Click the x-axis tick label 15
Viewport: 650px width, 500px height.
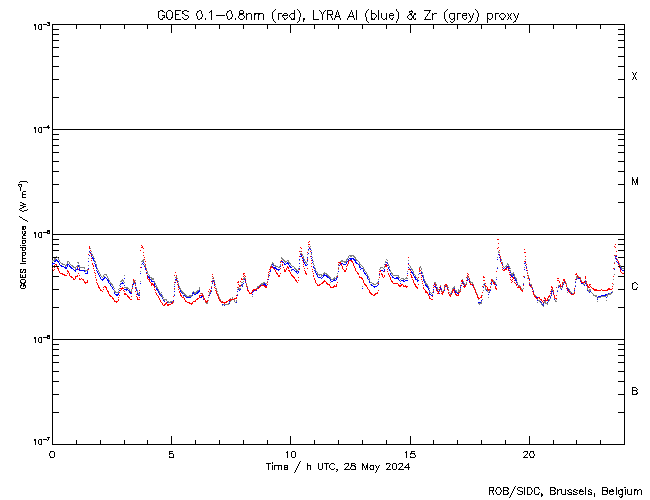coord(409,453)
